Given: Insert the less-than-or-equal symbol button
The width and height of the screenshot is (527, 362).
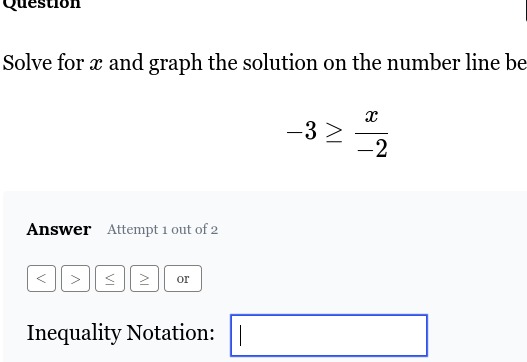Looking at the screenshot, I should tap(110, 278).
